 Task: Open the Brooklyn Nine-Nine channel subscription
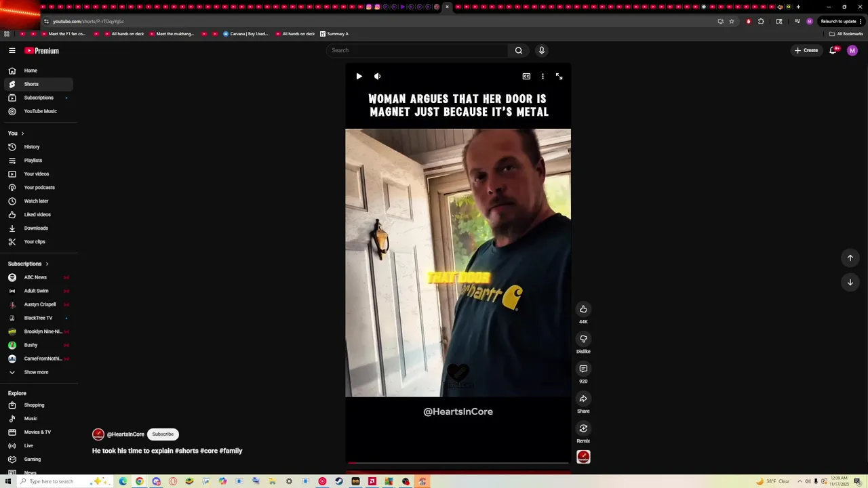[x=39, y=331]
